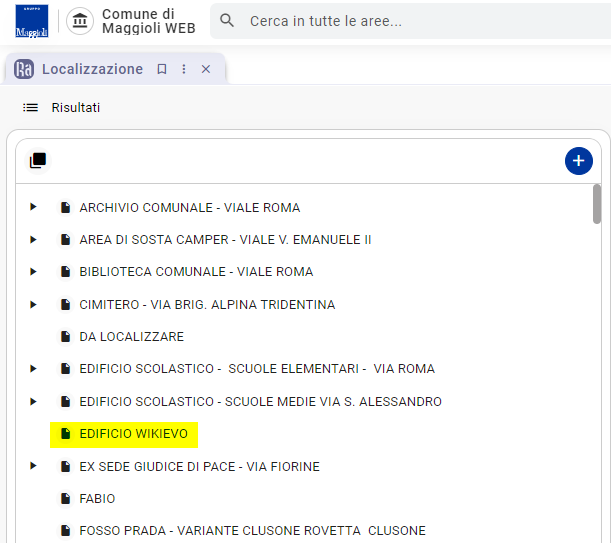Click document icon of EX SEDE GIUDICE DI PACE
The width and height of the screenshot is (611, 543).
[65, 466]
